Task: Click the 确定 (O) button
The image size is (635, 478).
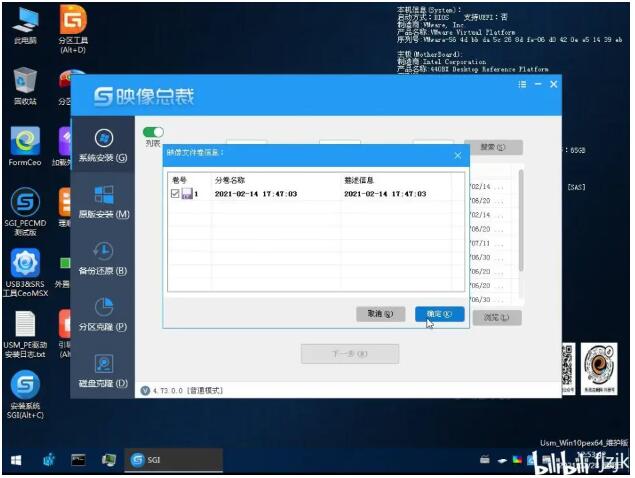Action: 439,314
